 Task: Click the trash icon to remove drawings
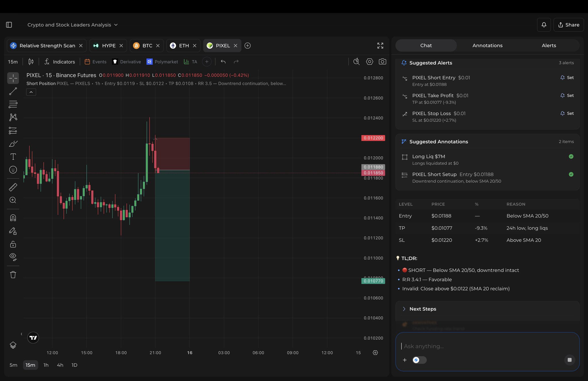13,275
